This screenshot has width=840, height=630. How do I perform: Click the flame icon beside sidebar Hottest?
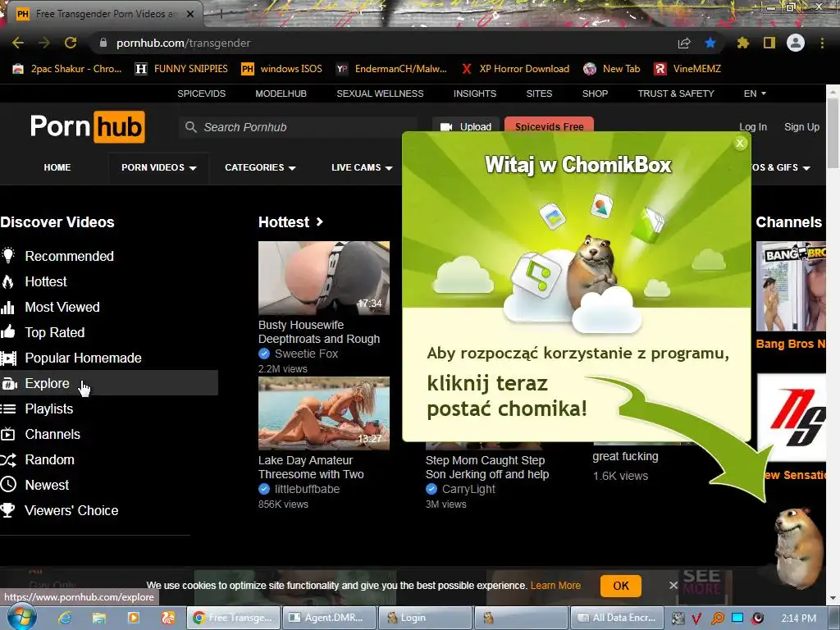click(x=7, y=281)
